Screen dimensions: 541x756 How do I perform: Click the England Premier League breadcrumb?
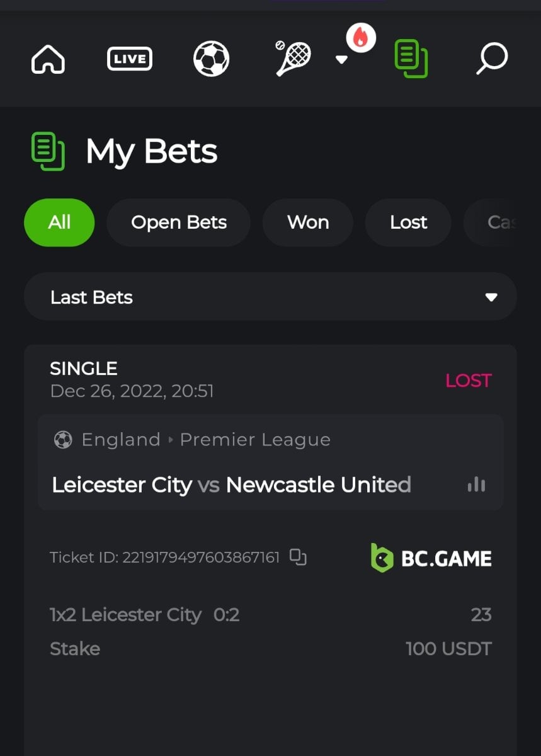[x=205, y=440]
